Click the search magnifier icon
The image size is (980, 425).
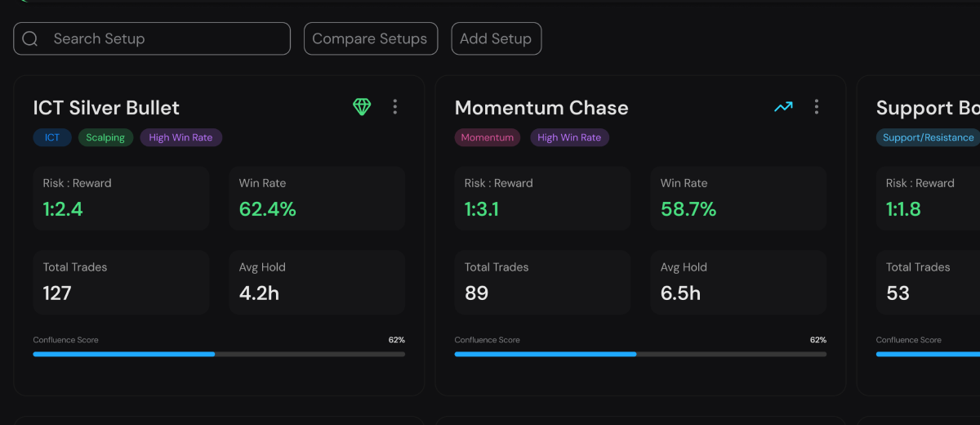[30, 38]
